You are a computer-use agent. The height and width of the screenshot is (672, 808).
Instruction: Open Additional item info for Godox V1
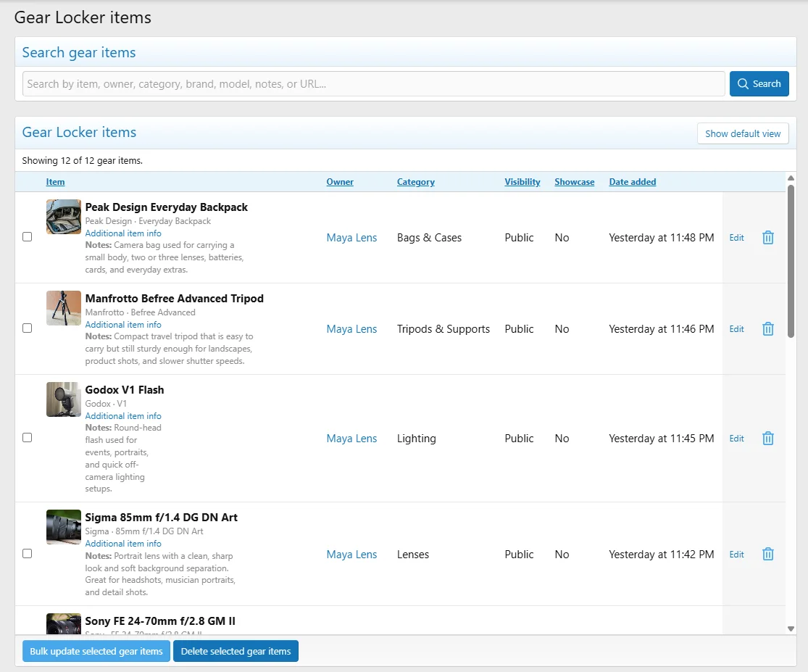(123, 416)
